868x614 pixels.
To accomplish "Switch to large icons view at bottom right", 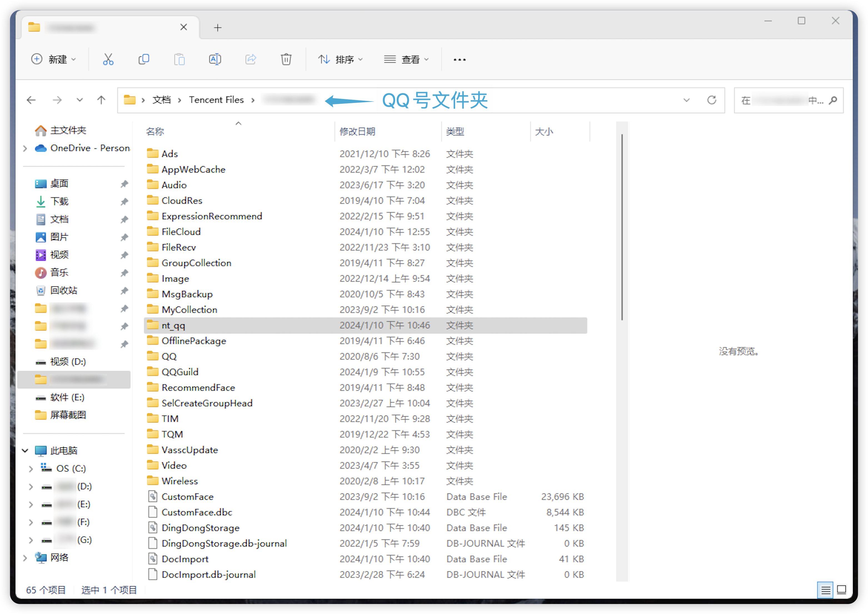I will pyautogui.click(x=842, y=590).
